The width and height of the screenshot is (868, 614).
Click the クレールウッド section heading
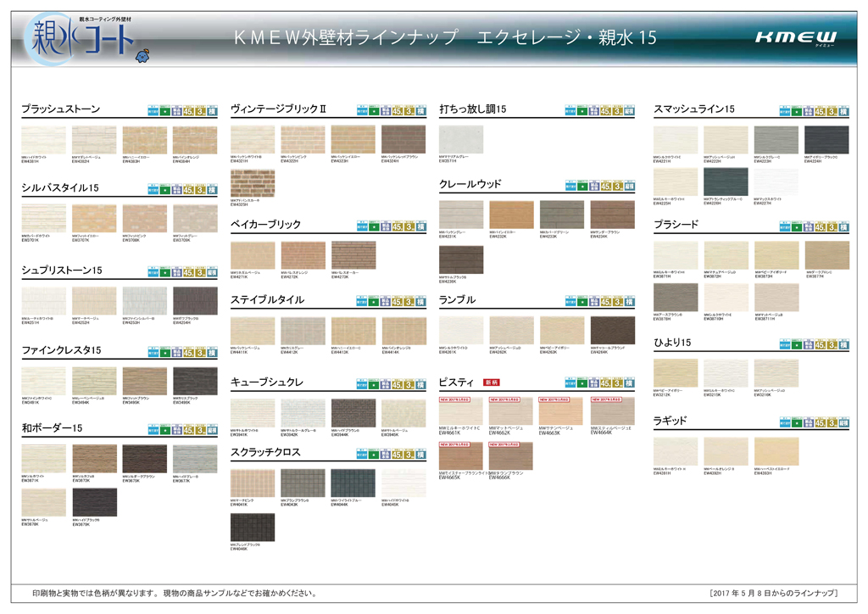pyautogui.click(x=470, y=184)
